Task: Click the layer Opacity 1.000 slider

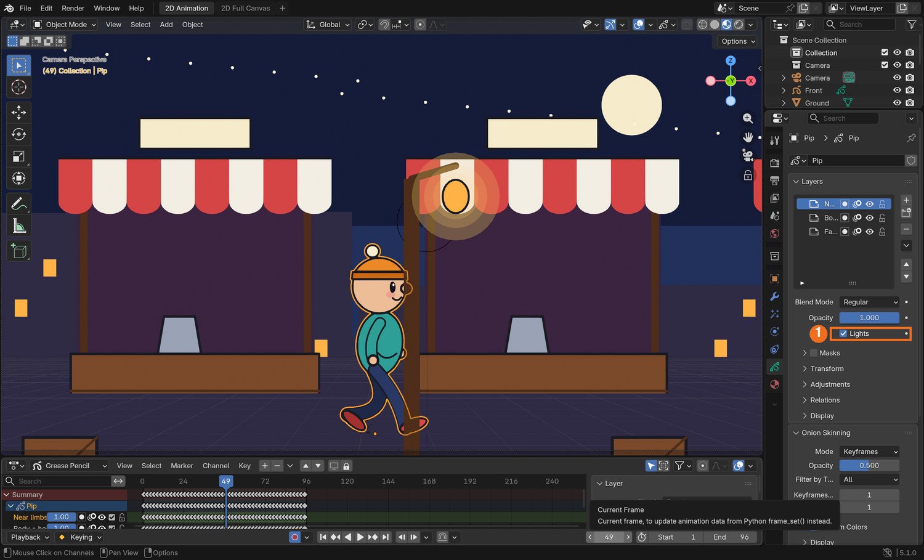Action: pyautogui.click(x=869, y=318)
